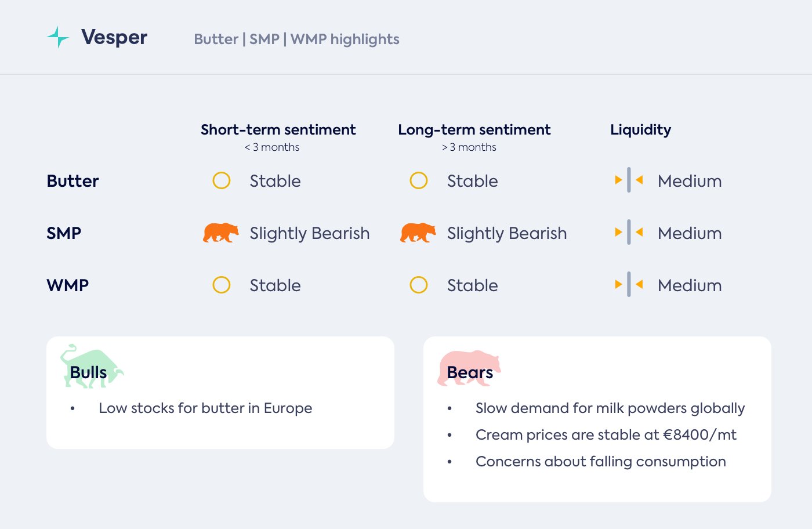812x529 pixels.
Task: Click the Vesper brand name
Action: point(114,38)
